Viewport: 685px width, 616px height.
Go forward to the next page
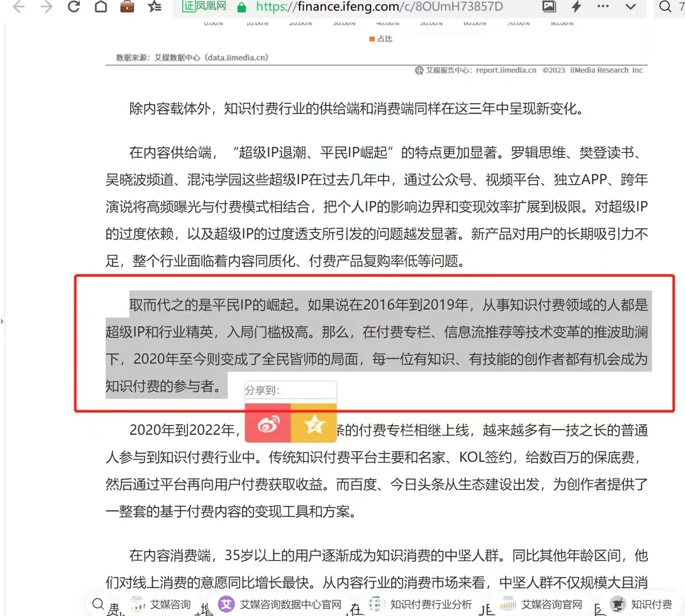click(x=46, y=7)
